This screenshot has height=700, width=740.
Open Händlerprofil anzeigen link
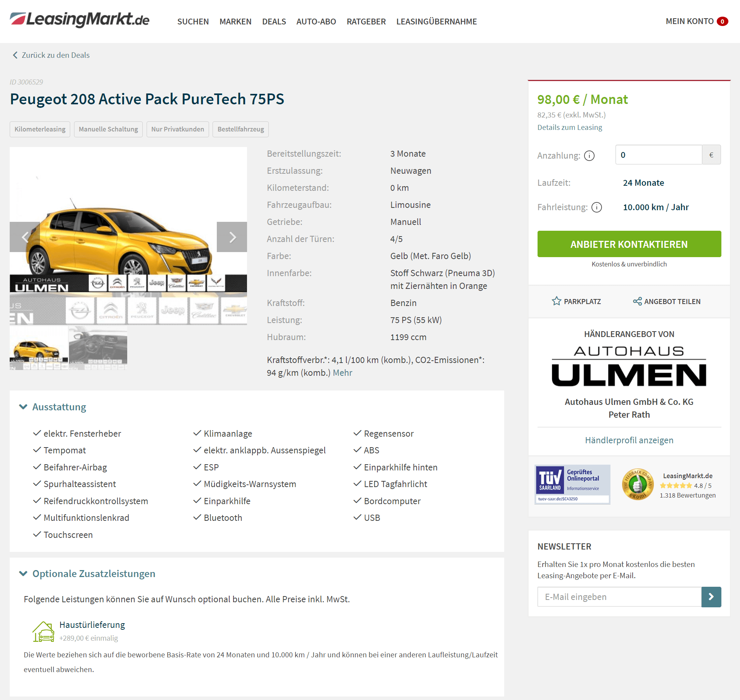[629, 440]
